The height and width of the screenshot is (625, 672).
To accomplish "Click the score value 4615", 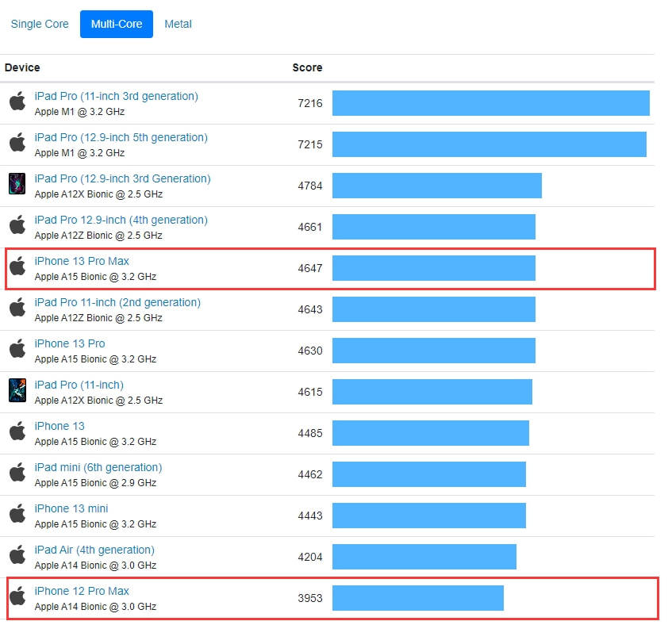I will click(310, 392).
